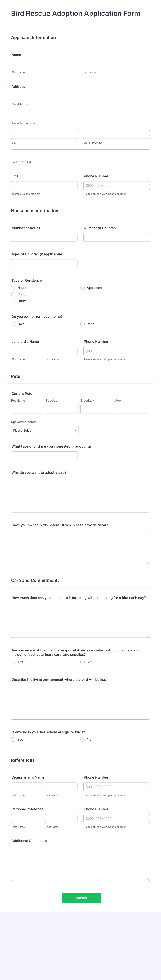Viewport: 161px width, 980px height.
Task: Choose Rent as your housing status
Action: 82,324
